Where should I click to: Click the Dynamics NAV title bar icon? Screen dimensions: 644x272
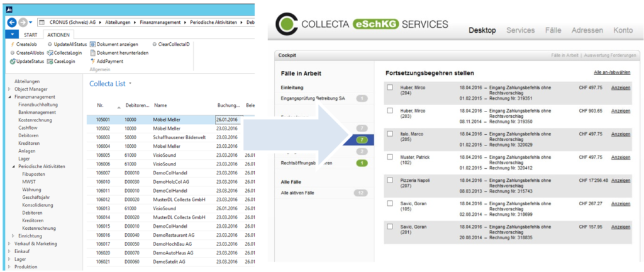10,9
